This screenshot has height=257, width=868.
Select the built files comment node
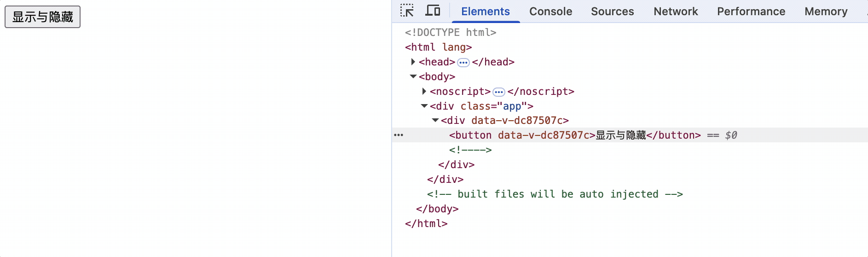[555, 194]
